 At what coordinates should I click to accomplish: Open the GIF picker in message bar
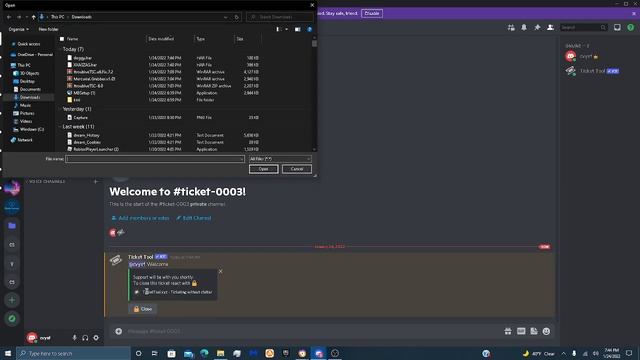coord(521,331)
